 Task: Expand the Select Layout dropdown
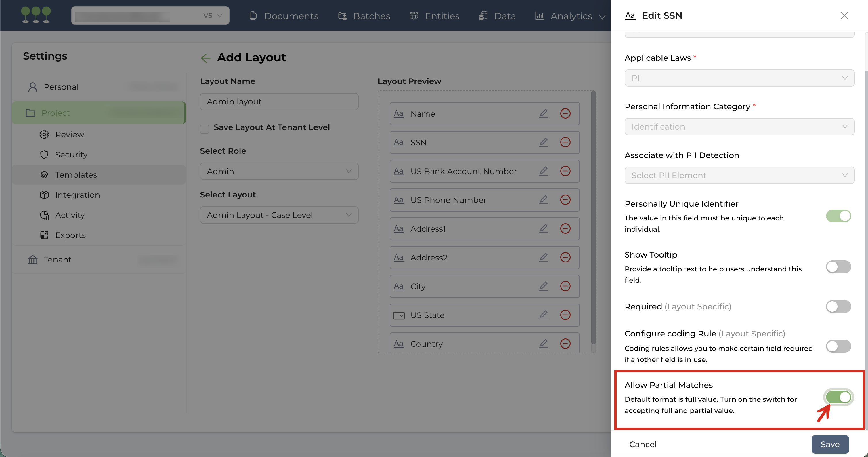(x=279, y=215)
